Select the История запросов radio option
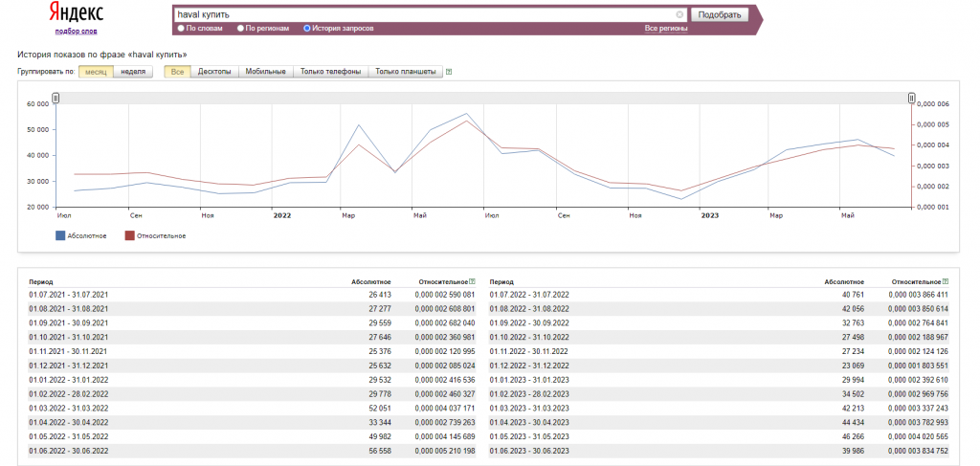Viewport: 980px width, 466px height. [x=307, y=29]
